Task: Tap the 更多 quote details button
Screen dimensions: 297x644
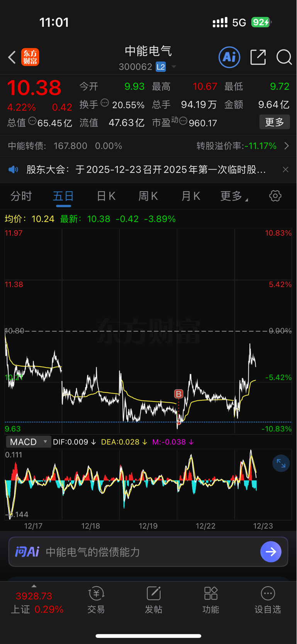Action: [275, 122]
